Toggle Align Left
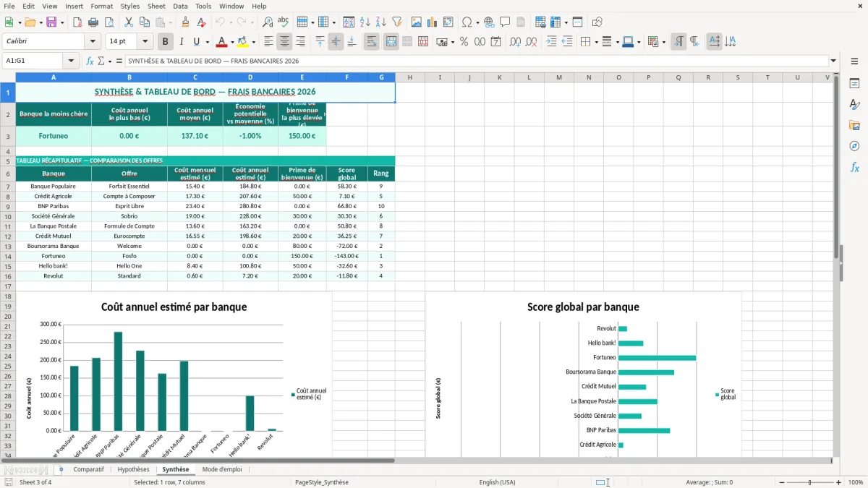This screenshot has width=868, height=488. (x=268, y=42)
